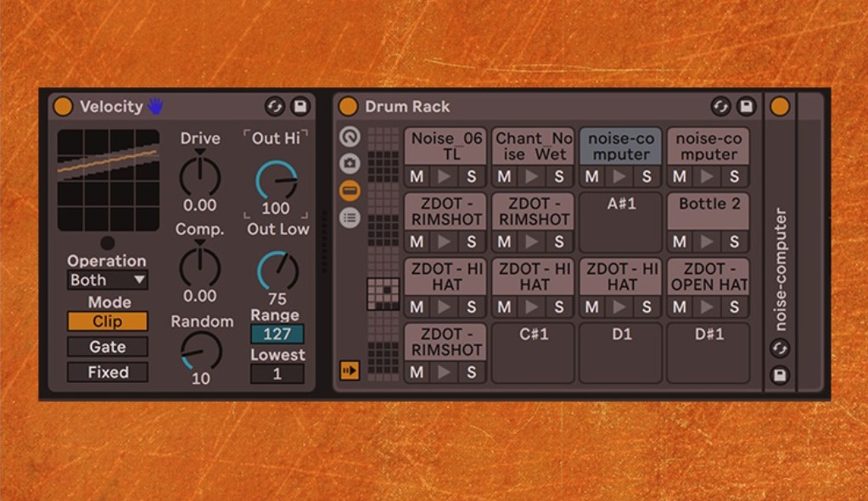This screenshot has width=868, height=501.
Task: Select the Noise_06 TL pad
Action: [x=445, y=146]
